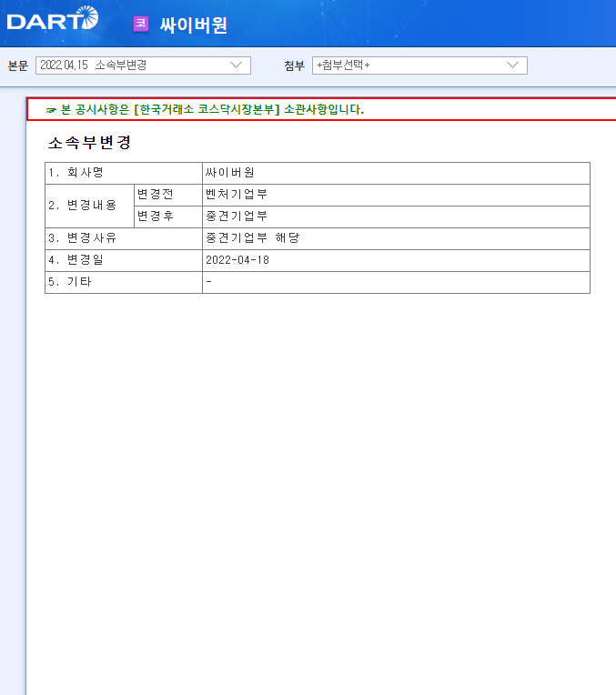The width and height of the screenshot is (616, 695).
Task: Select the '3. 변경사유' row label
Action: (x=124, y=238)
